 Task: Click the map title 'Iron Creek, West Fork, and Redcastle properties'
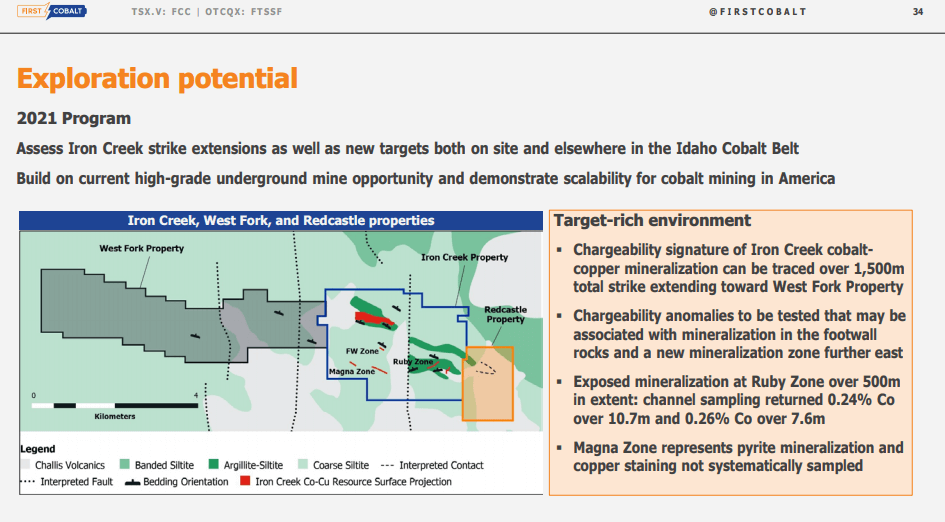281,221
